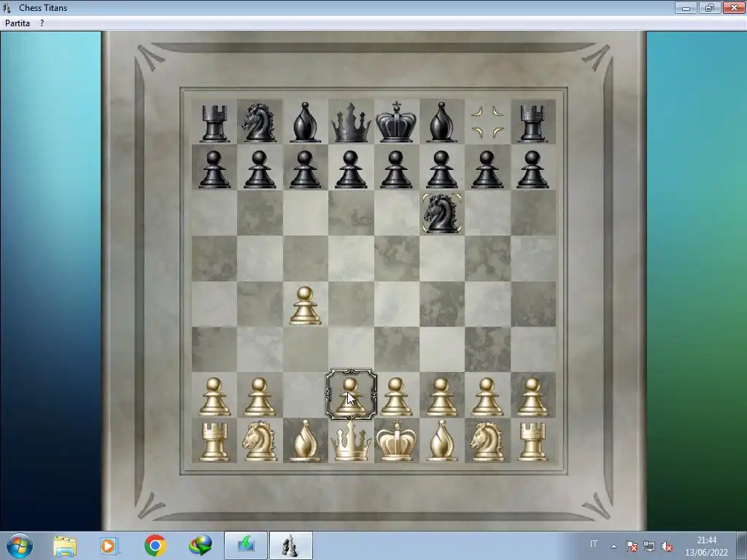Viewport: 747px width, 560px height.
Task: Open the network status tray icon
Action: tap(649, 546)
